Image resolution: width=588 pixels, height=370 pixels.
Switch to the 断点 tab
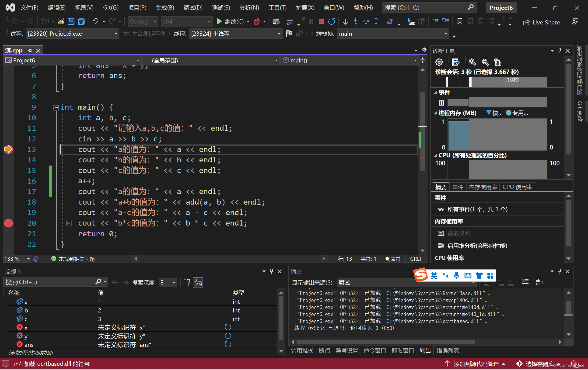(324, 350)
